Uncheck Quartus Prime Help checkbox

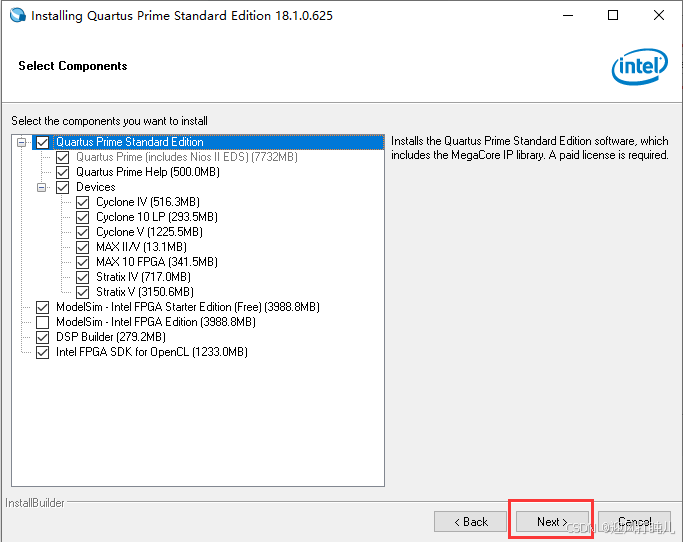[62, 172]
